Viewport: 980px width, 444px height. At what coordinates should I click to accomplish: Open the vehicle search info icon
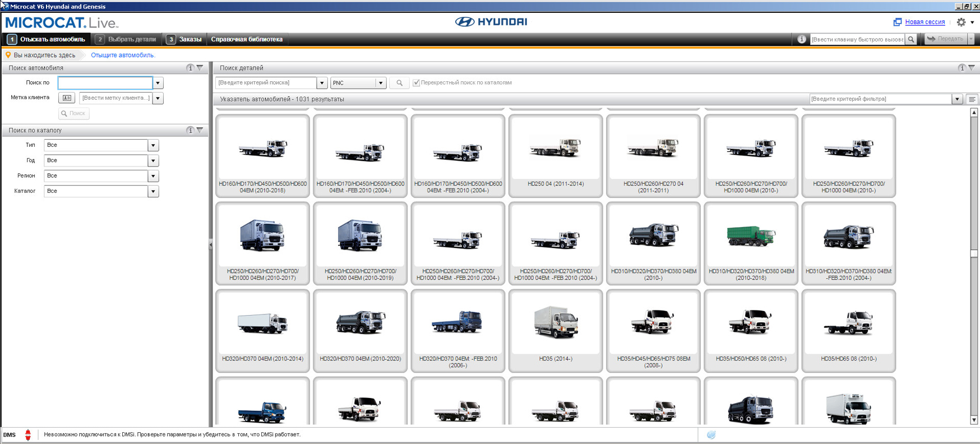coord(190,68)
